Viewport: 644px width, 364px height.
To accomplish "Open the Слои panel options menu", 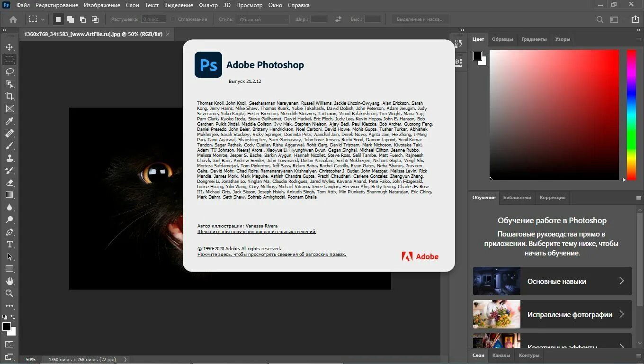I will [639, 355].
